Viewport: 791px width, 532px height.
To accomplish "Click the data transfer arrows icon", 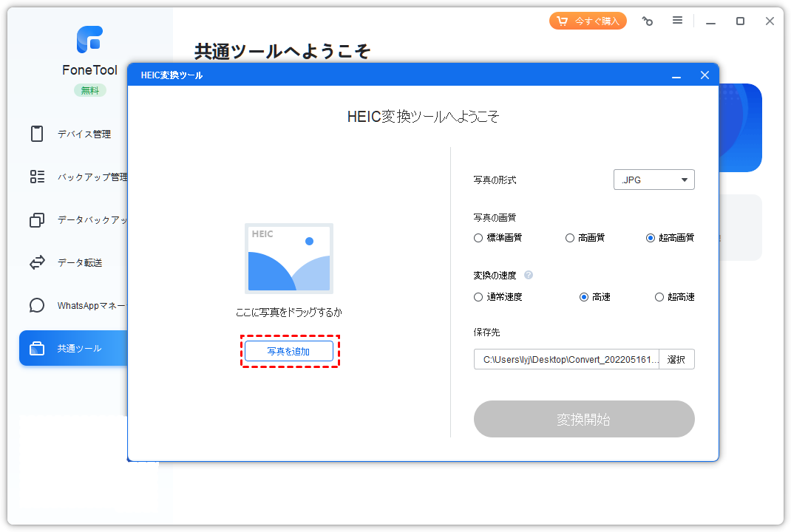I will pyautogui.click(x=37, y=262).
